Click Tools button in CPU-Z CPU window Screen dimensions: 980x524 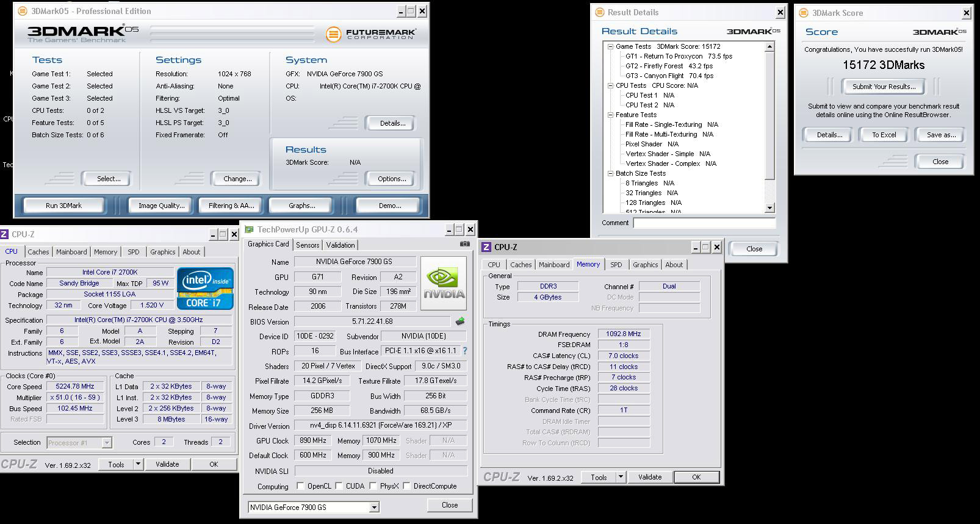click(x=116, y=464)
